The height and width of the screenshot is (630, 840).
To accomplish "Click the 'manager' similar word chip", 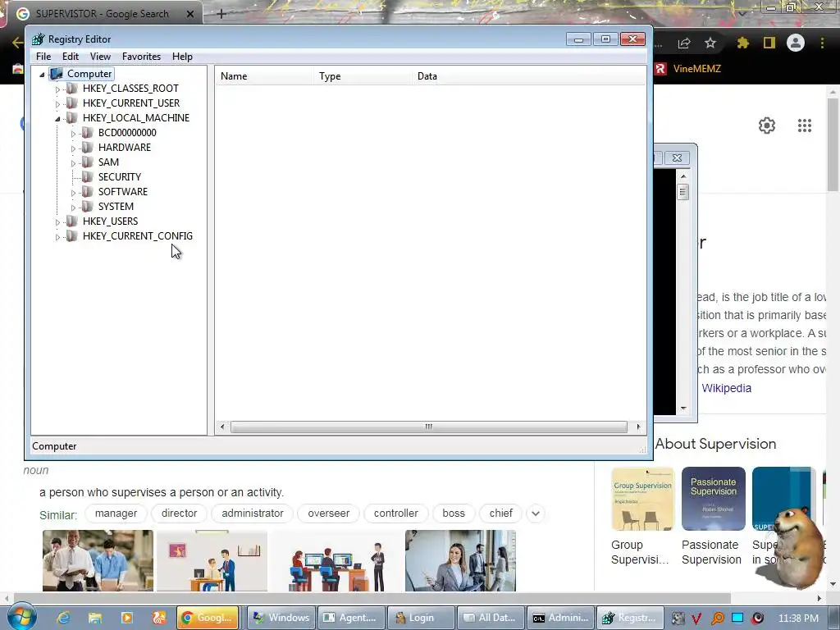I will pyautogui.click(x=116, y=514).
